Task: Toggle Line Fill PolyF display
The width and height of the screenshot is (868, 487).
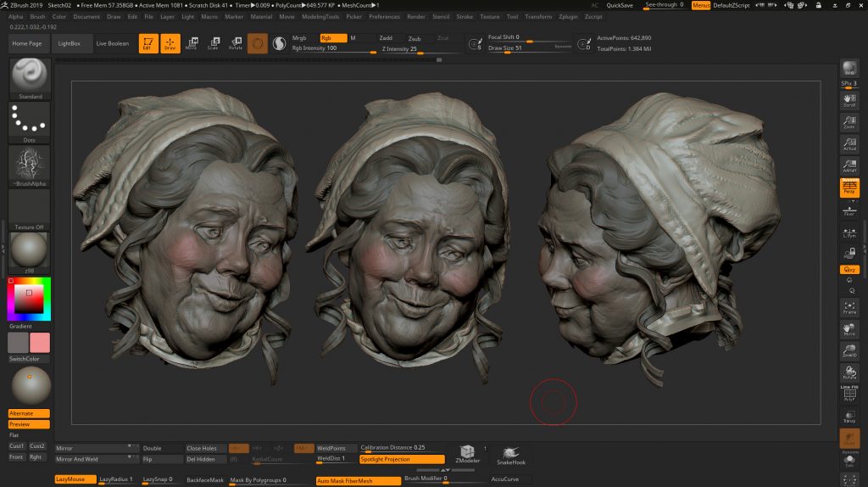Action: 849,394
